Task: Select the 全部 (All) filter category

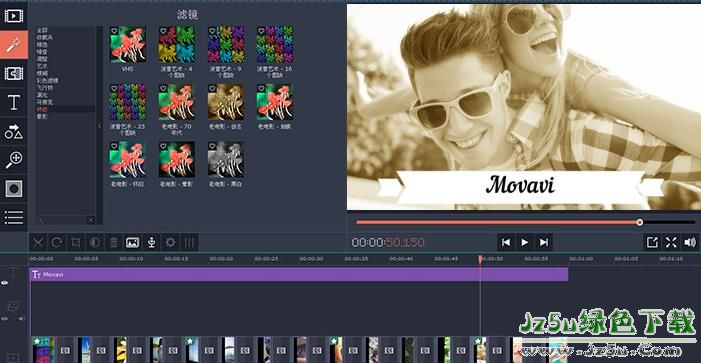Action: click(x=42, y=30)
